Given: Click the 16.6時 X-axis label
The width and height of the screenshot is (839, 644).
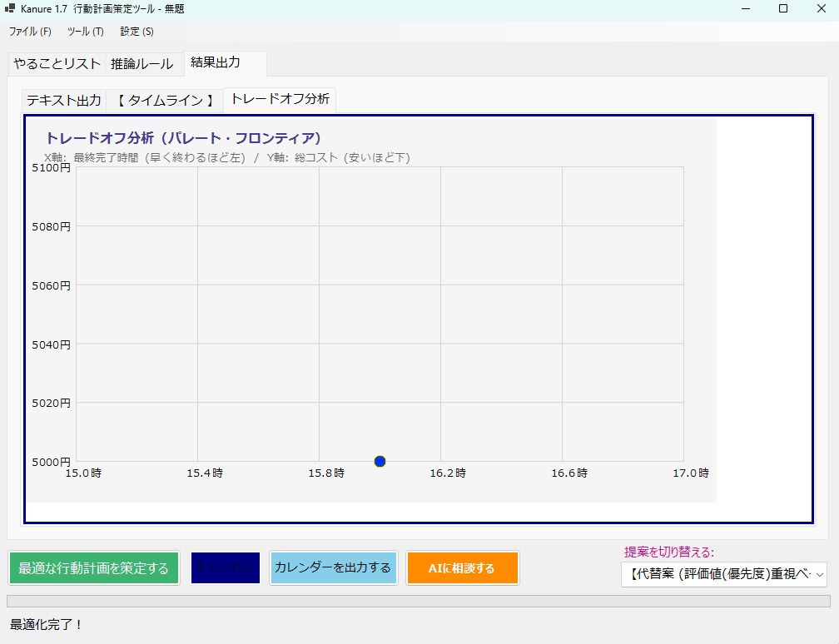Looking at the screenshot, I should point(568,473).
